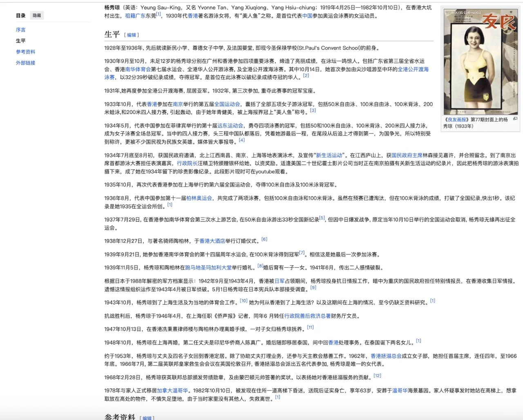The image size is (523, 420).
Task: Jump to 序言 in the contents sidebar
Action: (21, 30)
